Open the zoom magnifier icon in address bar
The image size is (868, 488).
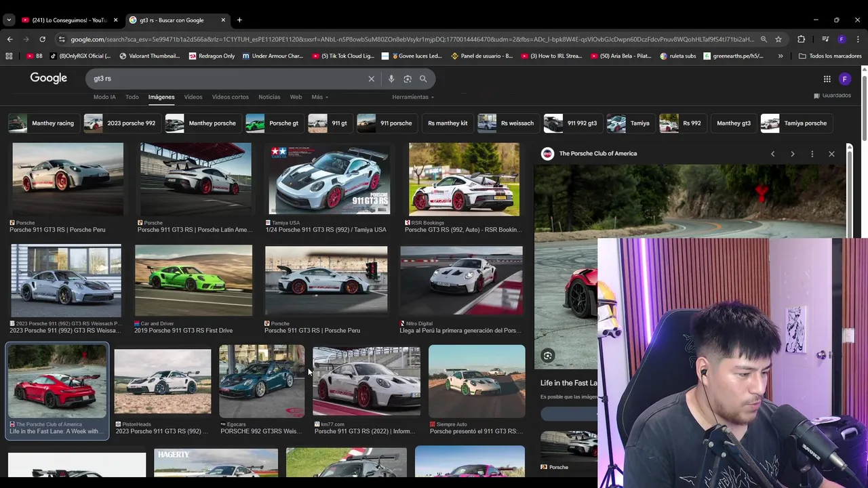(x=764, y=39)
